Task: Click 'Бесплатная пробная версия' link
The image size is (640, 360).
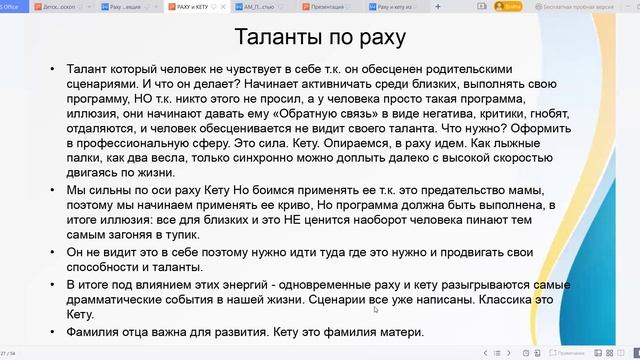Action: (x=574, y=7)
